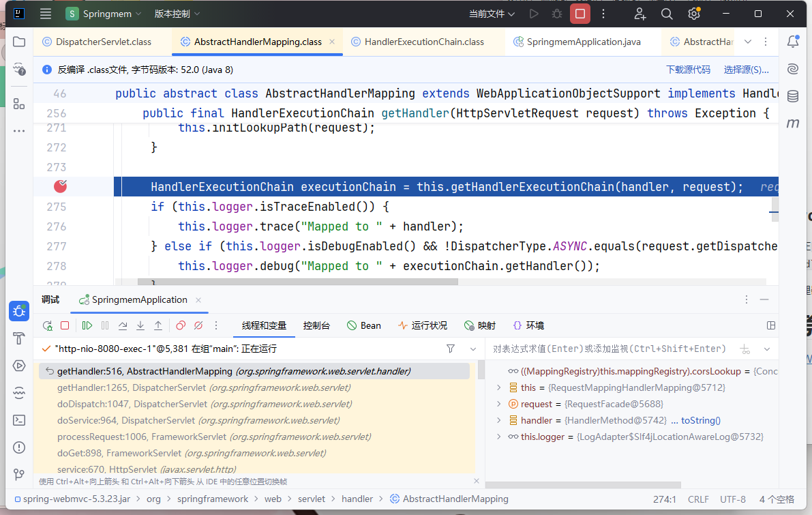Open the Terminal tool window icon
Image resolution: width=812 pixels, height=515 pixels.
click(19, 420)
